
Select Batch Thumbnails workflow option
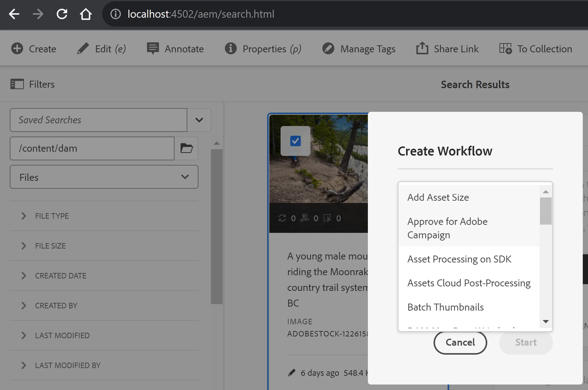(x=445, y=307)
